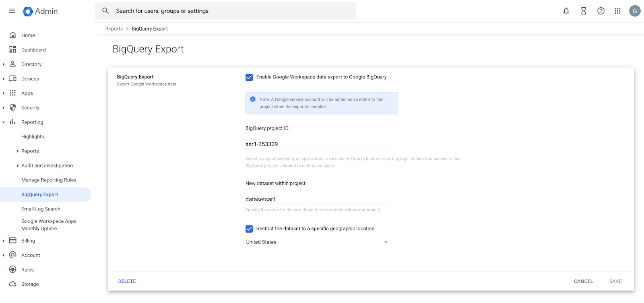The width and height of the screenshot is (644, 303).
Task: Collapse the Reporting section arrow
Action: click(4, 122)
